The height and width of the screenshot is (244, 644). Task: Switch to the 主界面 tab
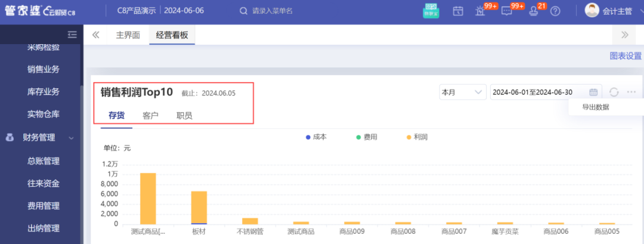pyautogui.click(x=128, y=35)
